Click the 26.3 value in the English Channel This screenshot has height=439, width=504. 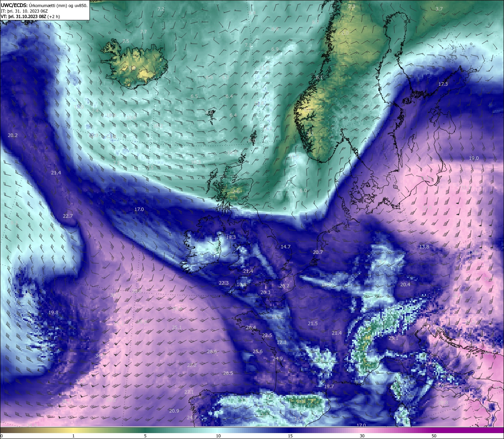point(265,292)
